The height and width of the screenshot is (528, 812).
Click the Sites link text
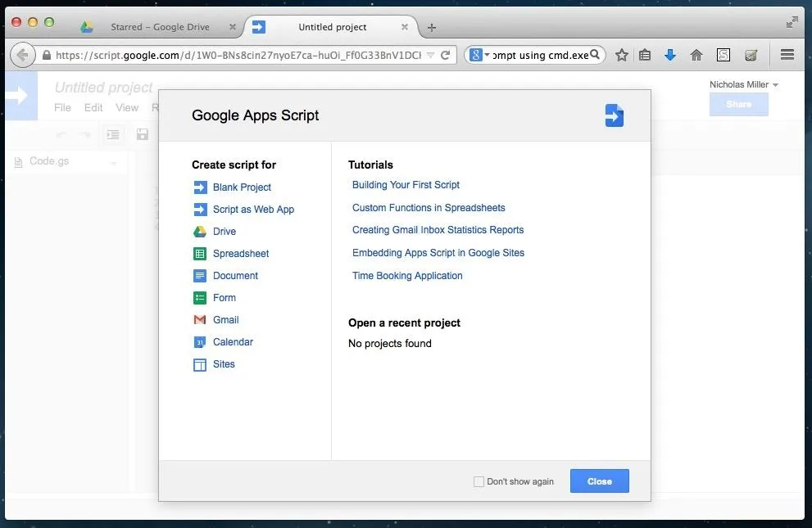coord(224,364)
